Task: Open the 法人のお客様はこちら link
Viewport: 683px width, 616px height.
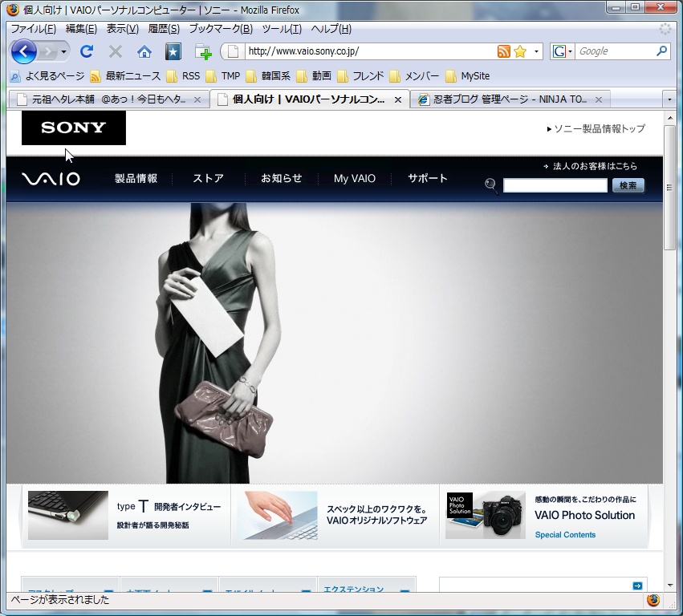Action: click(591, 166)
